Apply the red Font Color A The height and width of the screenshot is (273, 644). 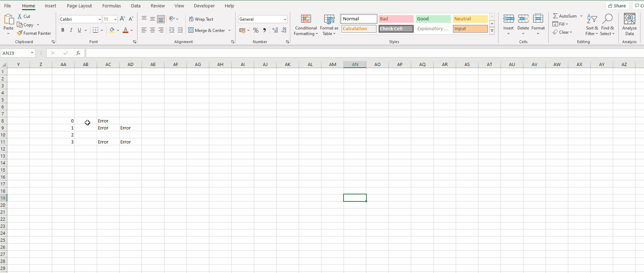(x=126, y=30)
